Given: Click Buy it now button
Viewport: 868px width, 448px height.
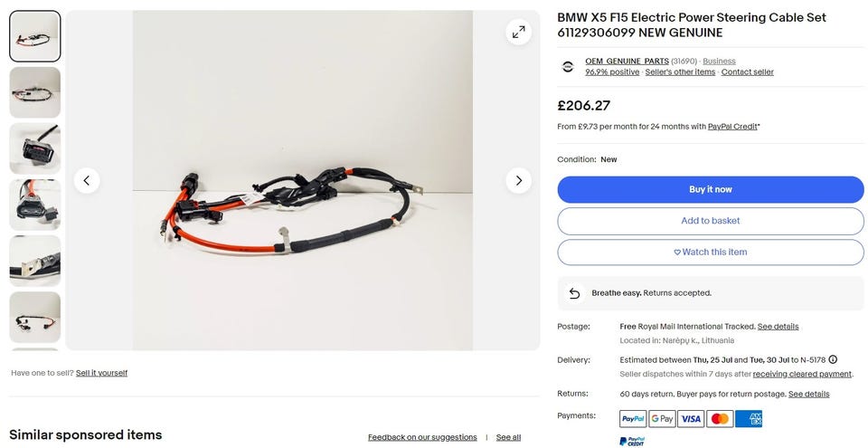Looking at the screenshot, I should tap(711, 190).
